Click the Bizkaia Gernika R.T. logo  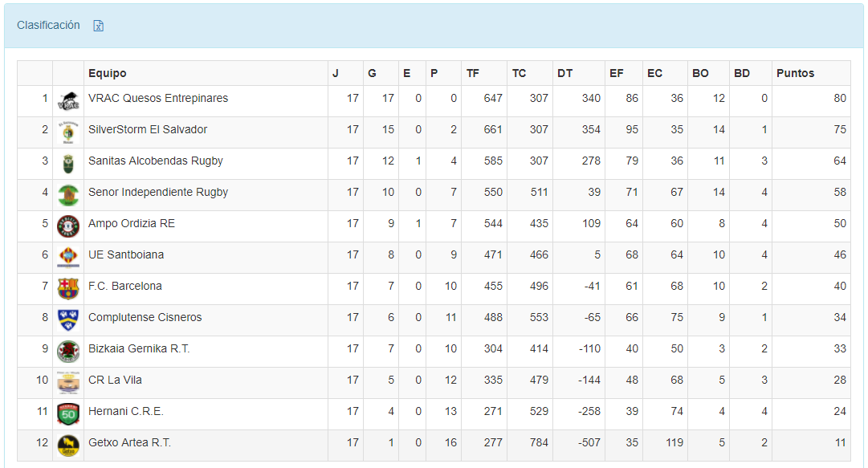68,352
